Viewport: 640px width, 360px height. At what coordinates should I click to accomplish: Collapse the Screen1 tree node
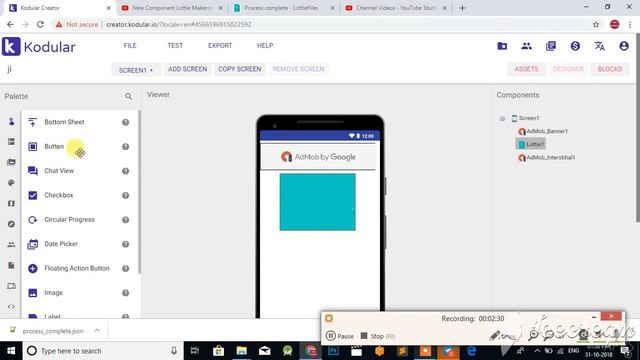(x=502, y=118)
